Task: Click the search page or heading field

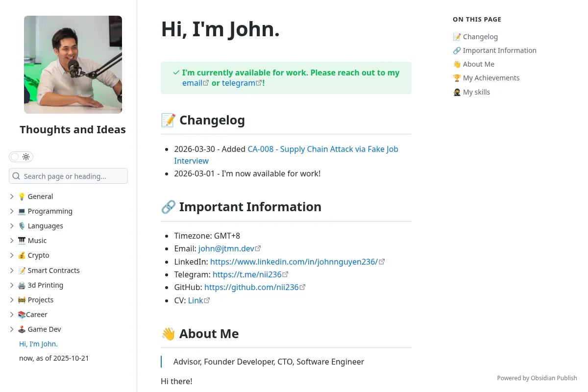Action: coord(69,176)
